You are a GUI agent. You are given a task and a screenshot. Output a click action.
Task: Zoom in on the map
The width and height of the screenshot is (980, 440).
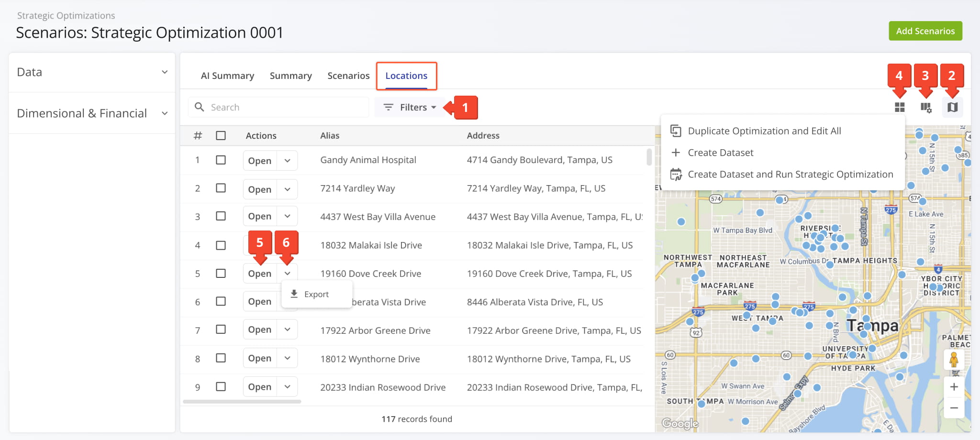[x=954, y=387]
